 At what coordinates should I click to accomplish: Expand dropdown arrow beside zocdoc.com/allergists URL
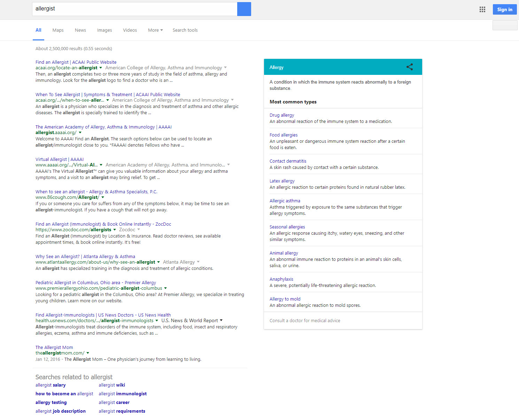point(115,230)
